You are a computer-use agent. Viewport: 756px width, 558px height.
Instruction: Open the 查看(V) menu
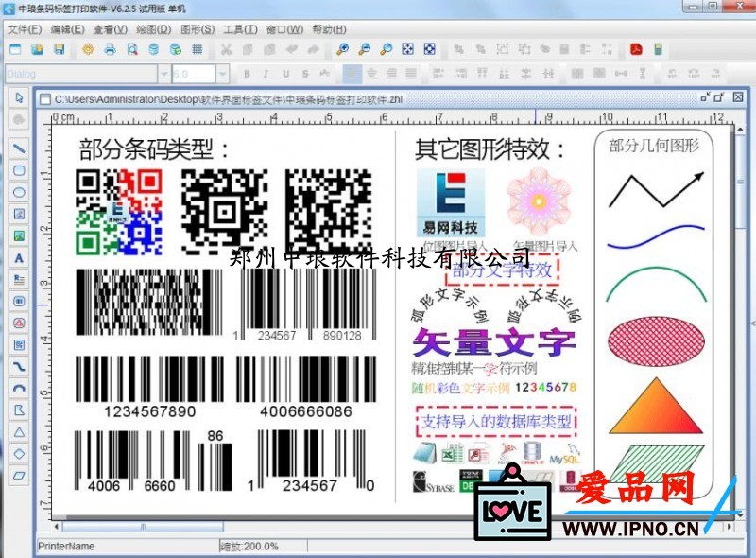[111, 29]
